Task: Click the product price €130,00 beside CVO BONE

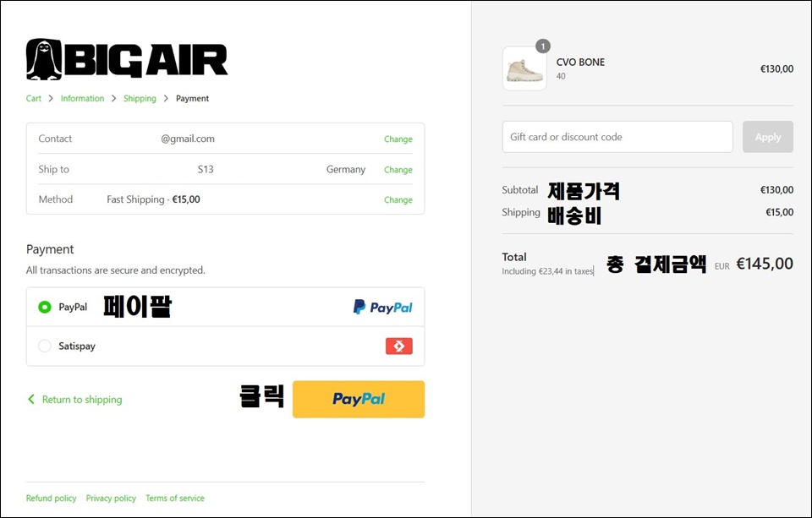Action: [776, 68]
